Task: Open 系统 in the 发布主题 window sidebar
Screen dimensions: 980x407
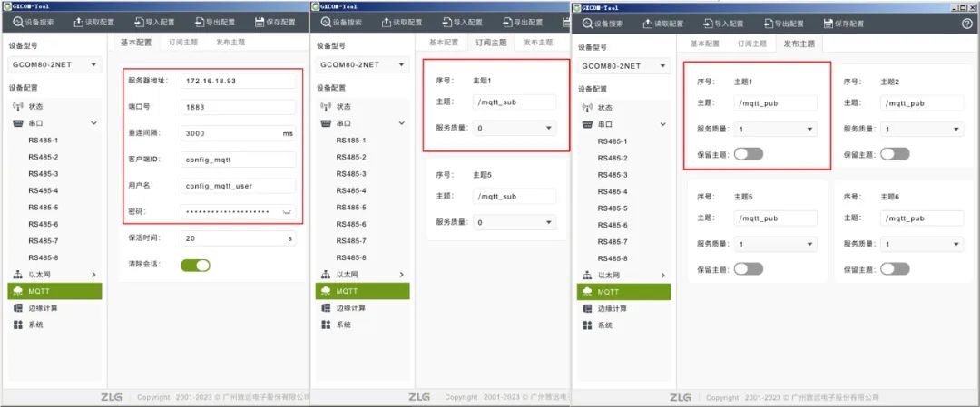Action: (x=623, y=325)
